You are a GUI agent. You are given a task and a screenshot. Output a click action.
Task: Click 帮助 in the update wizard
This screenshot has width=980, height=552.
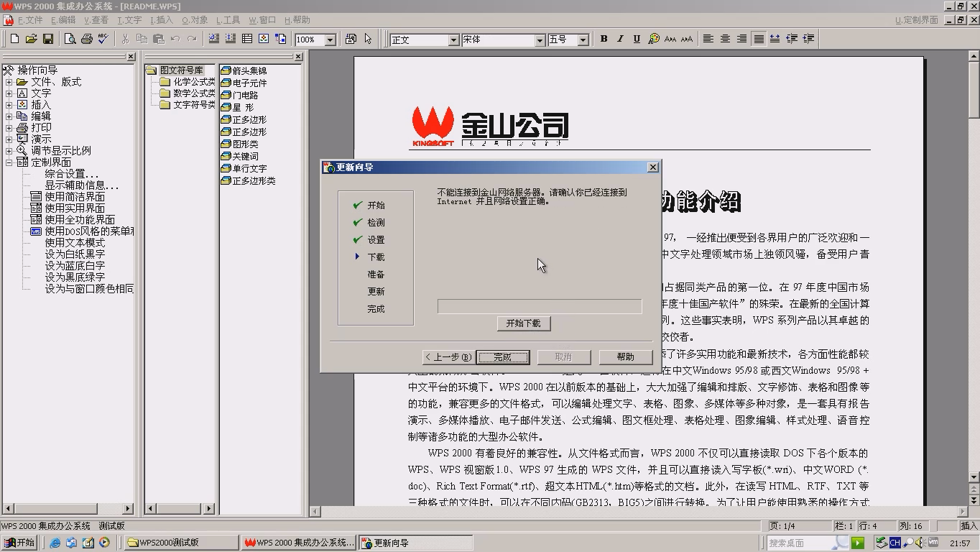coord(625,357)
